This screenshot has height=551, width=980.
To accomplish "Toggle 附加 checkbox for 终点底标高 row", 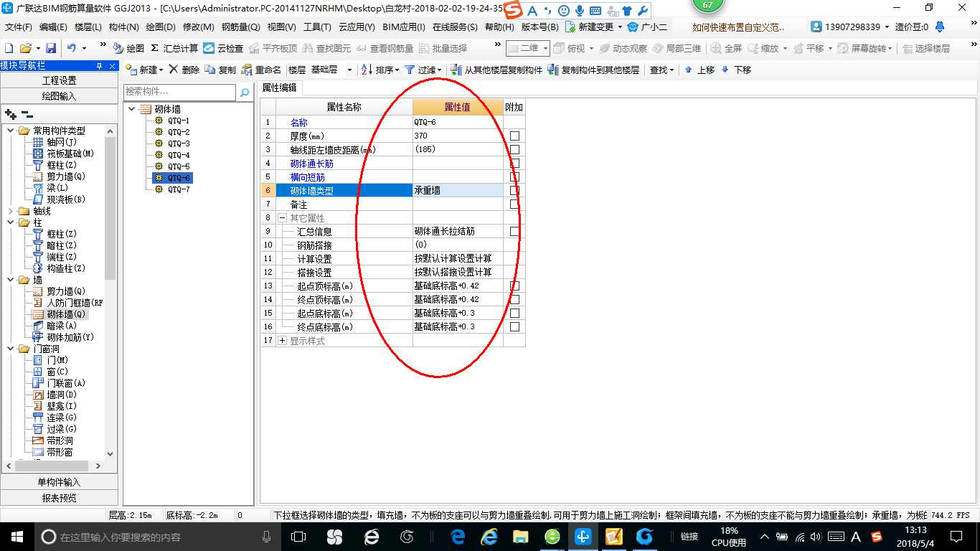I will (514, 326).
